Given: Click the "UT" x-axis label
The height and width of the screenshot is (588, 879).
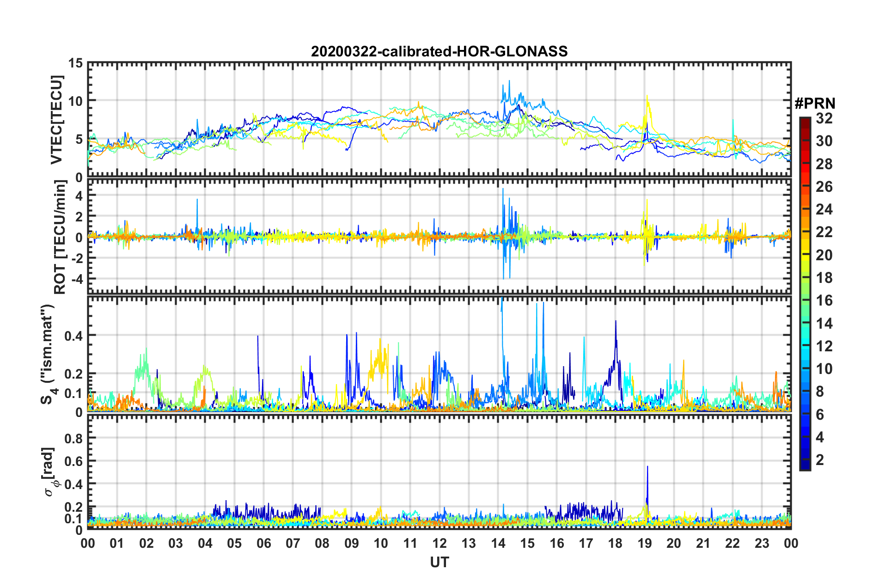Looking at the screenshot, I should point(439,562).
